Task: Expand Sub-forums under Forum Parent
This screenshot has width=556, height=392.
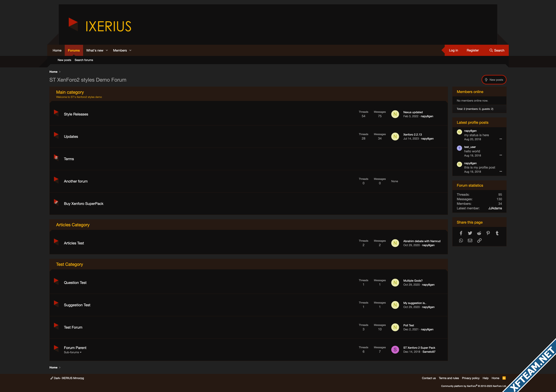Action: 73,352
